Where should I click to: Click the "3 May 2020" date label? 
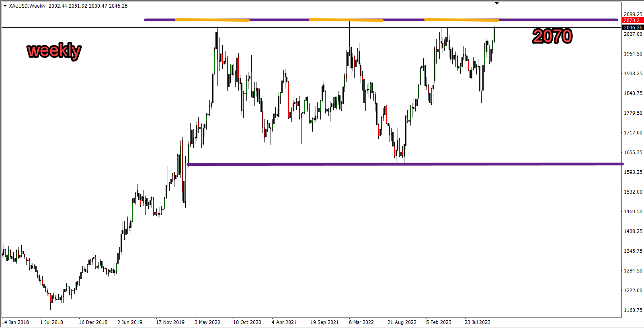pyautogui.click(x=207, y=322)
